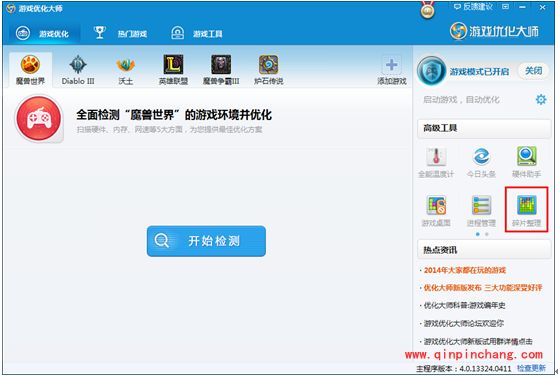Viewport: 558px width, 376px height.
Task: Select the Diablo III game icon
Action: click(78, 70)
